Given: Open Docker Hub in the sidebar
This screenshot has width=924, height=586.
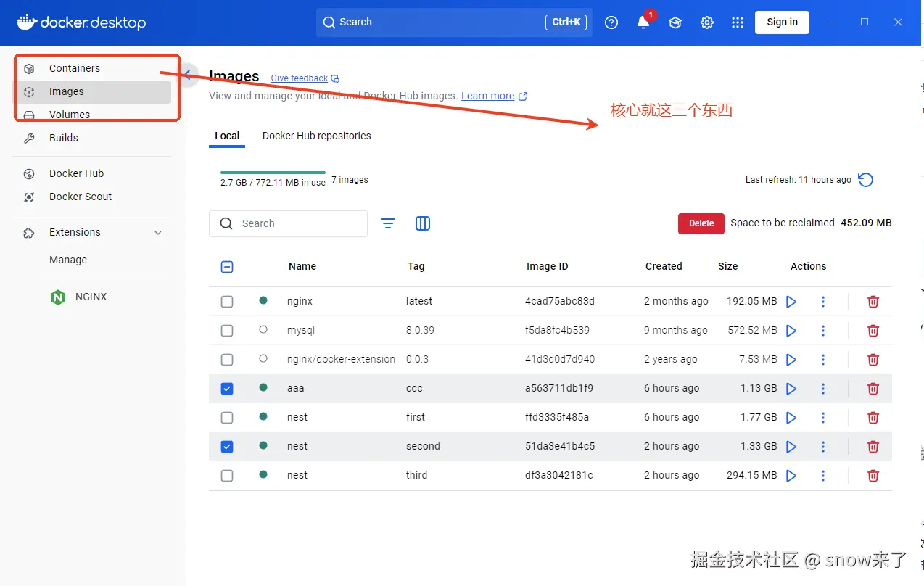Looking at the screenshot, I should tap(92, 173).
